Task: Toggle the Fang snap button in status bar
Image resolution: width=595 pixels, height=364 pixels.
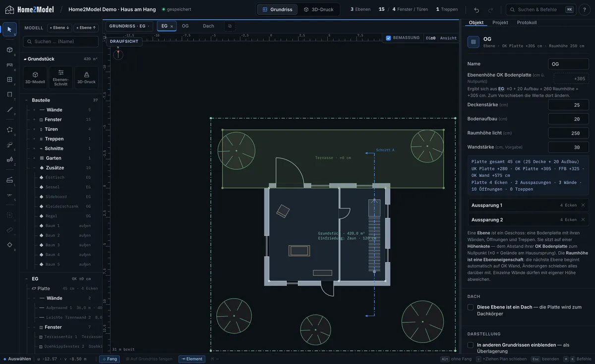Action: point(110,359)
